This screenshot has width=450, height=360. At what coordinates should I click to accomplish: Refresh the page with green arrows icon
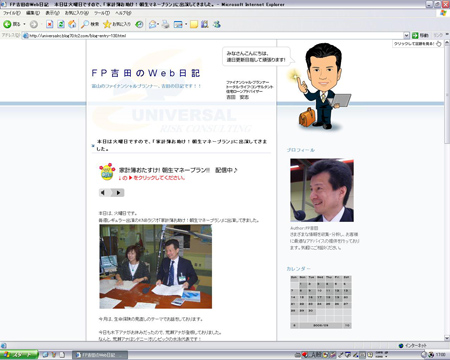[61, 24]
